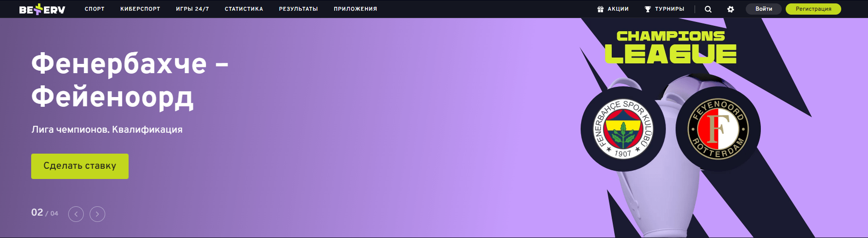Go to previous banner slide arrow
The image size is (868, 238).
click(76, 214)
